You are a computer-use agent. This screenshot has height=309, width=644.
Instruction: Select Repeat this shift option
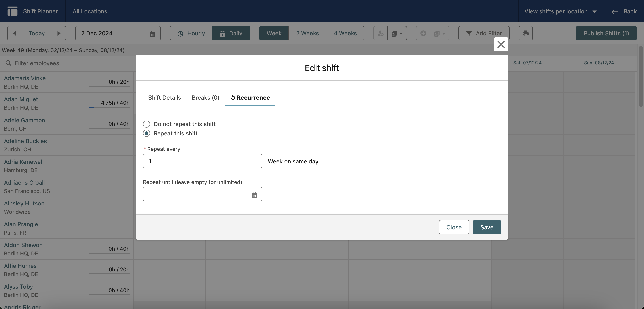tap(146, 133)
